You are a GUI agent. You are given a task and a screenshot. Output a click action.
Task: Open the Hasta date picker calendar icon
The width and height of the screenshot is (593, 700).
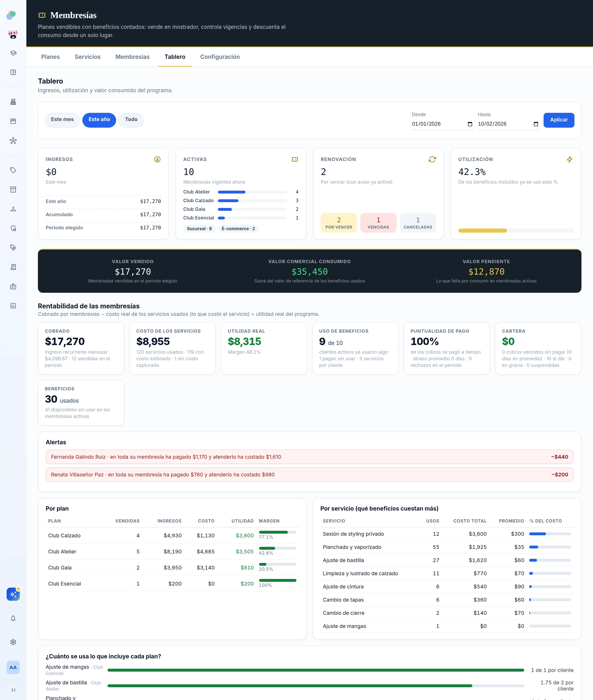click(x=536, y=124)
